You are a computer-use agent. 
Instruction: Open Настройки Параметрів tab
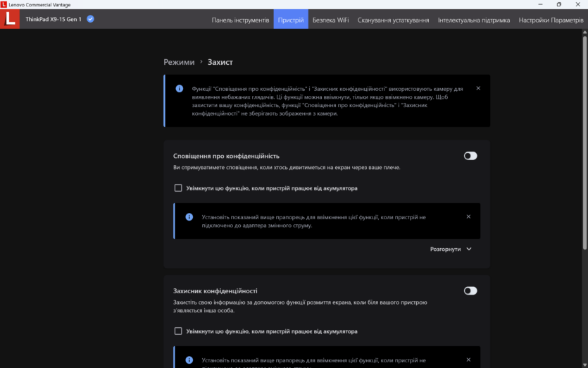pos(551,20)
